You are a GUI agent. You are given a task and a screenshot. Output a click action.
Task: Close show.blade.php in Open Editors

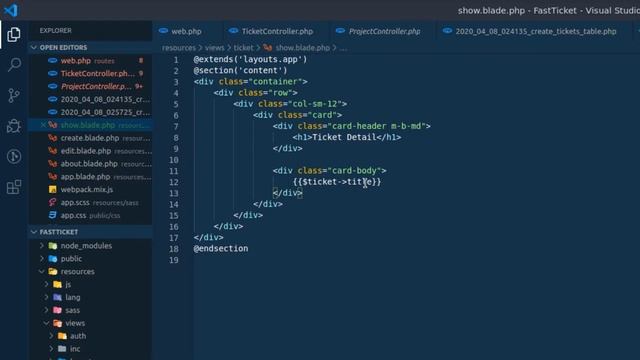[43, 125]
